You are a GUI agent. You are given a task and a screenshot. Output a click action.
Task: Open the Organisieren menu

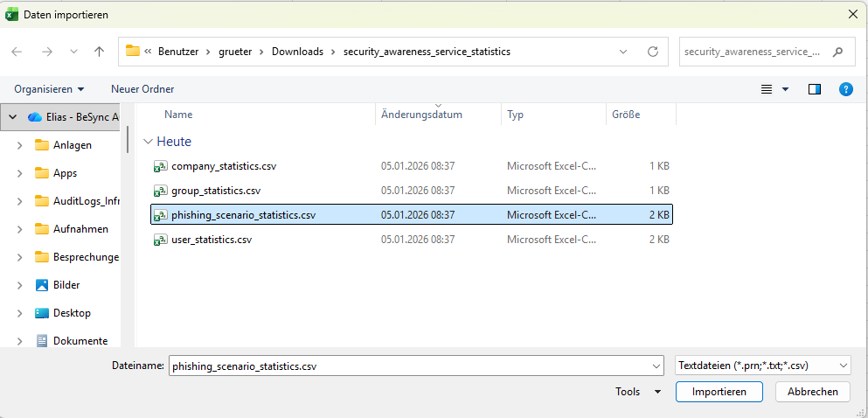coord(49,89)
